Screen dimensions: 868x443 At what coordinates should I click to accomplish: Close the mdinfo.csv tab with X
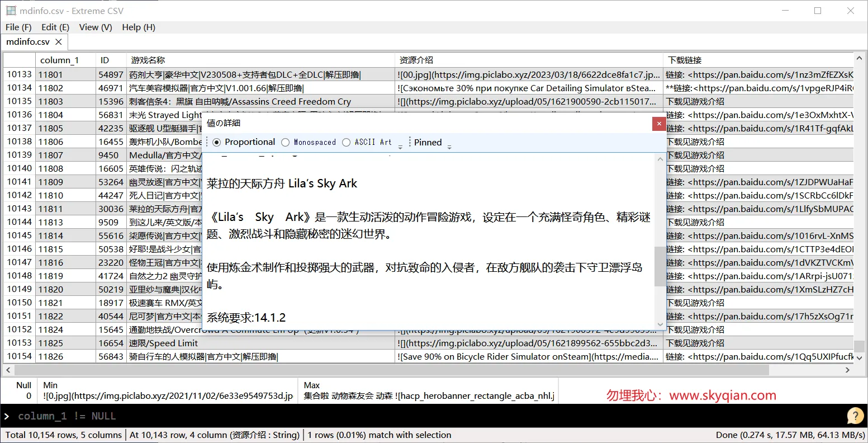pyautogui.click(x=59, y=41)
